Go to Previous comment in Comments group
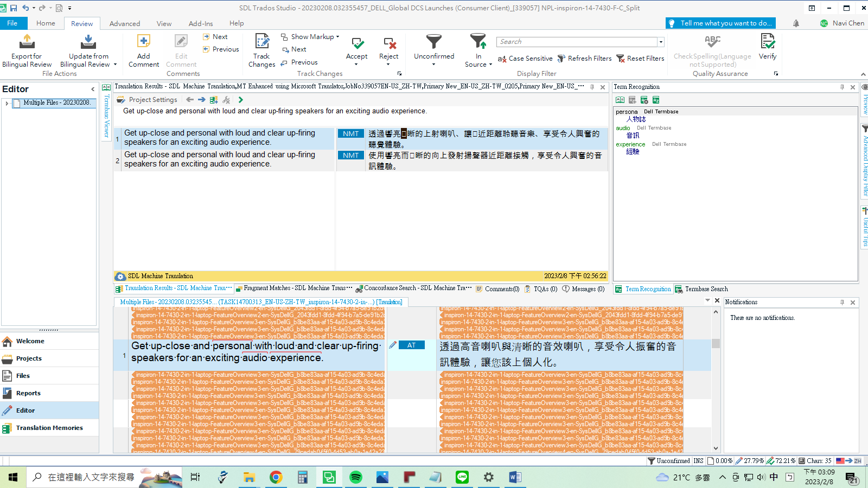 [x=221, y=49]
